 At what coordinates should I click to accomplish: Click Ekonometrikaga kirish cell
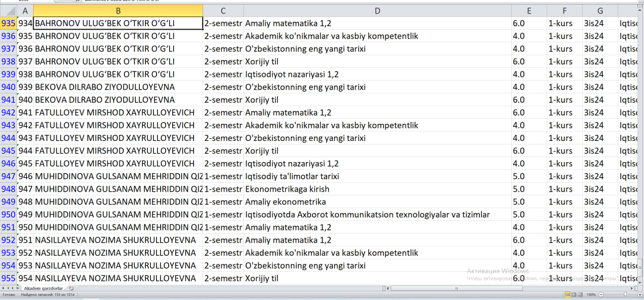point(377,189)
